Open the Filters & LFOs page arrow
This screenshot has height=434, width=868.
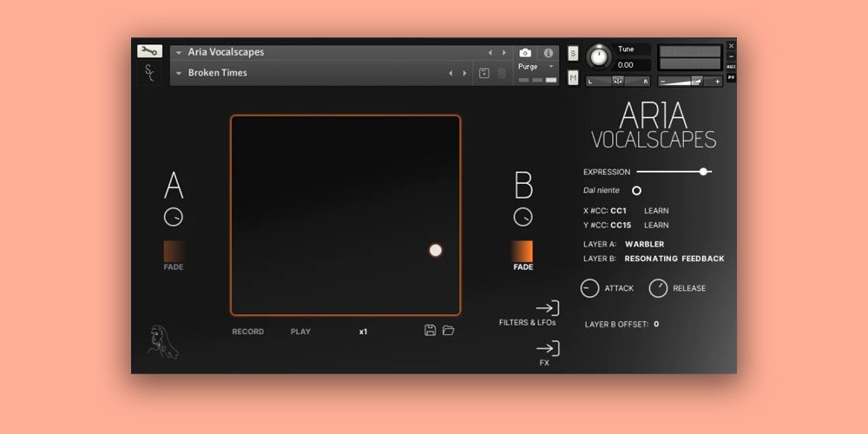(x=547, y=308)
